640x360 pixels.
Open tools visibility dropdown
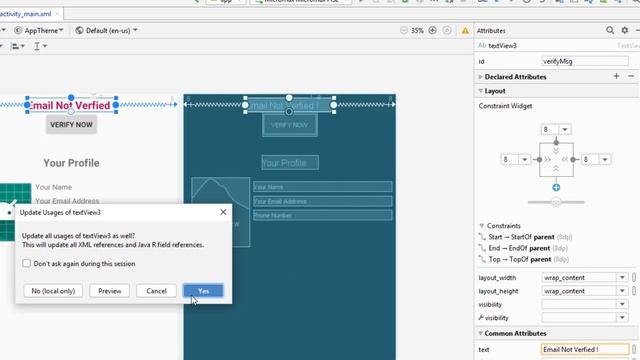click(x=622, y=318)
